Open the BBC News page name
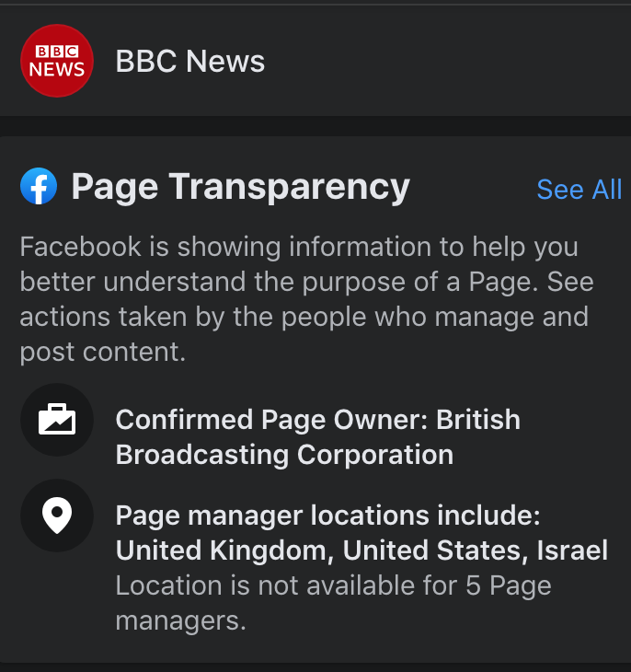 coord(190,61)
